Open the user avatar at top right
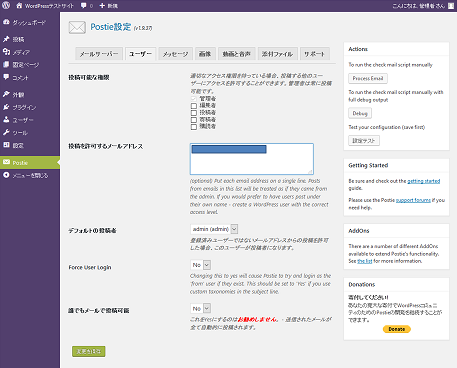The image size is (457, 368). tap(451, 6)
